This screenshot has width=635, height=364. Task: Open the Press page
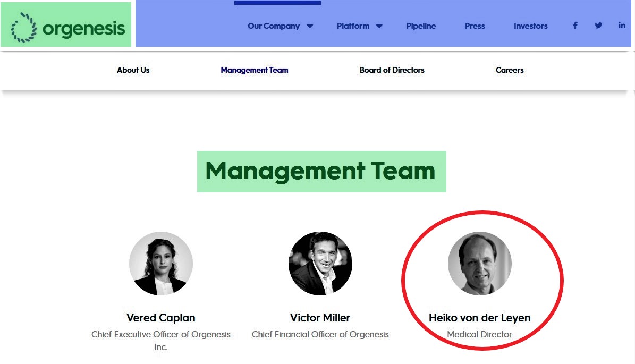pyautogui.click(x=475, y=26)
